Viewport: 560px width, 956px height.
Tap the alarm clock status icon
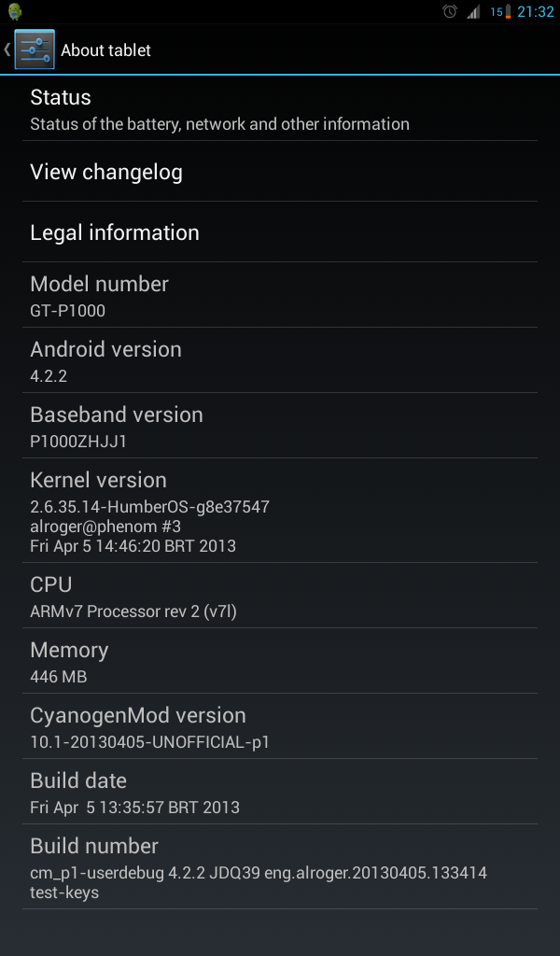[x=450, y=11]
